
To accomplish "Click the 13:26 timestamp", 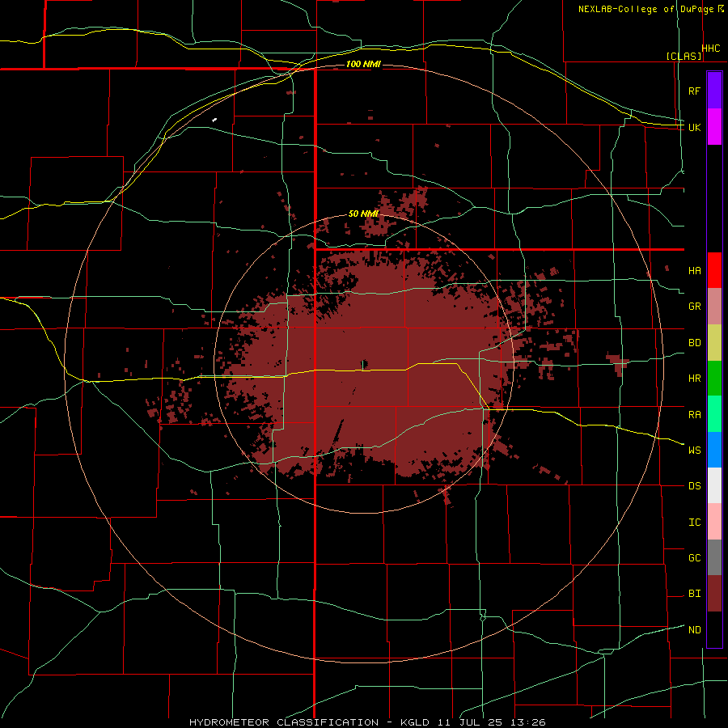I will (528, 722).
